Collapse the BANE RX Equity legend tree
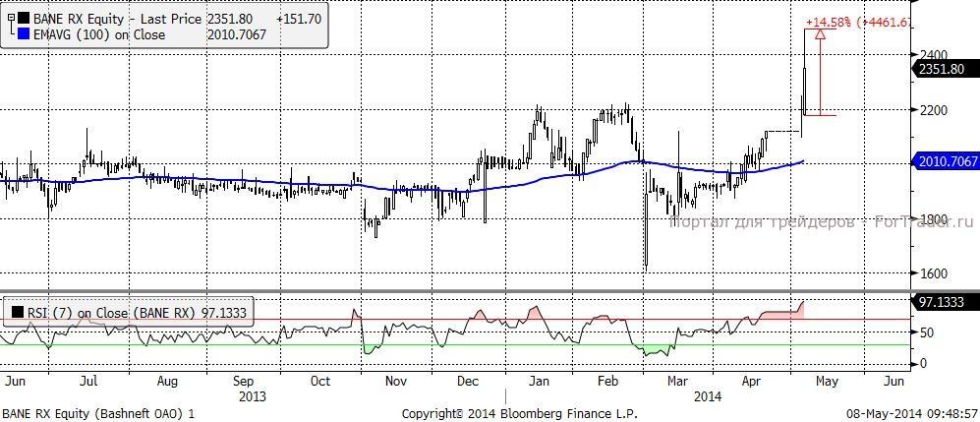This screenshot has width=980, height=422. tap(10, 20)
